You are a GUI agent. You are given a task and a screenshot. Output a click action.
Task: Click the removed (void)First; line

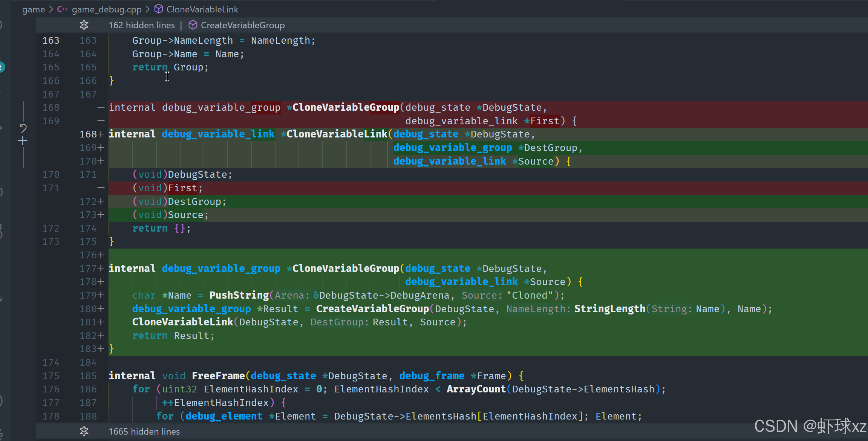[x=167, y=188]
